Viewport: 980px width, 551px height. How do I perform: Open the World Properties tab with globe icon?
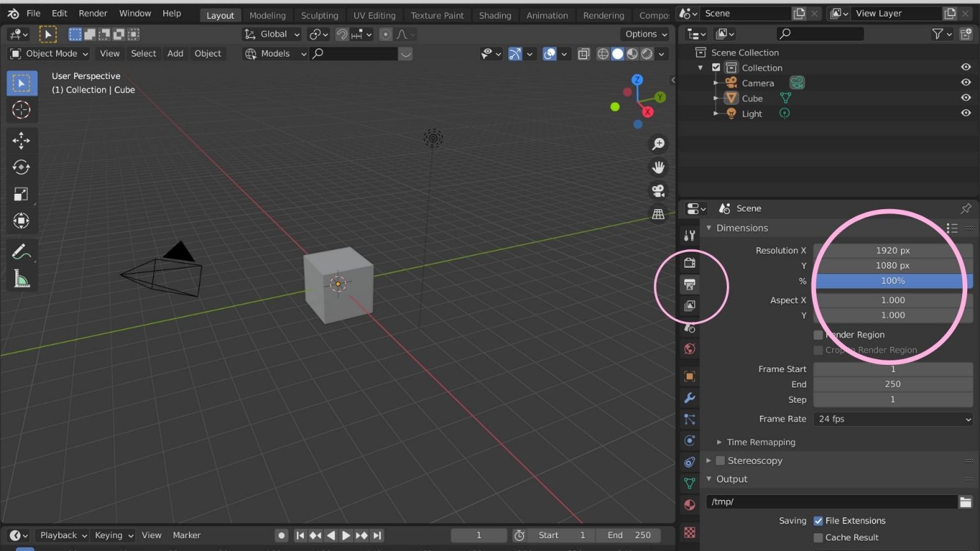(x=690, y=349)
